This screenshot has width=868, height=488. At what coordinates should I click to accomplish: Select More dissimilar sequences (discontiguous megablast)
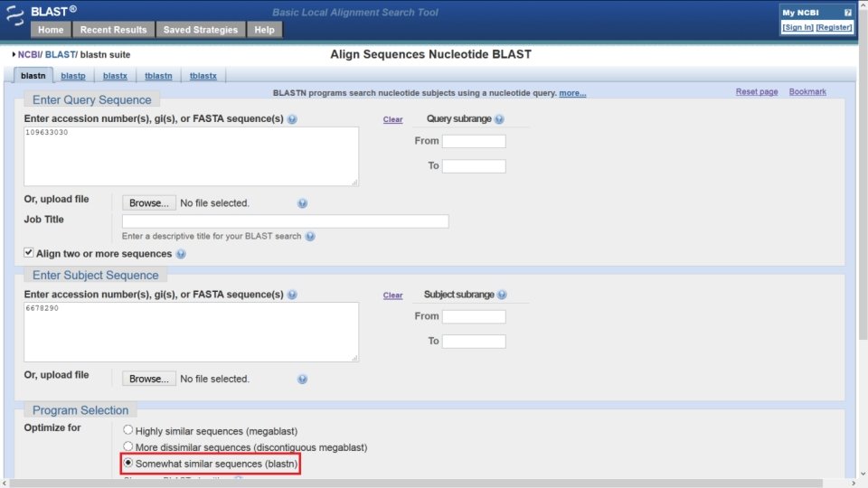[127, 446]
